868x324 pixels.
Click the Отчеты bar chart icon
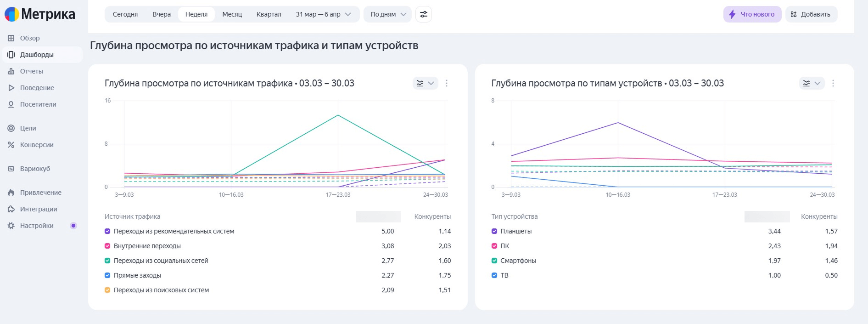(x=11, y=71)
